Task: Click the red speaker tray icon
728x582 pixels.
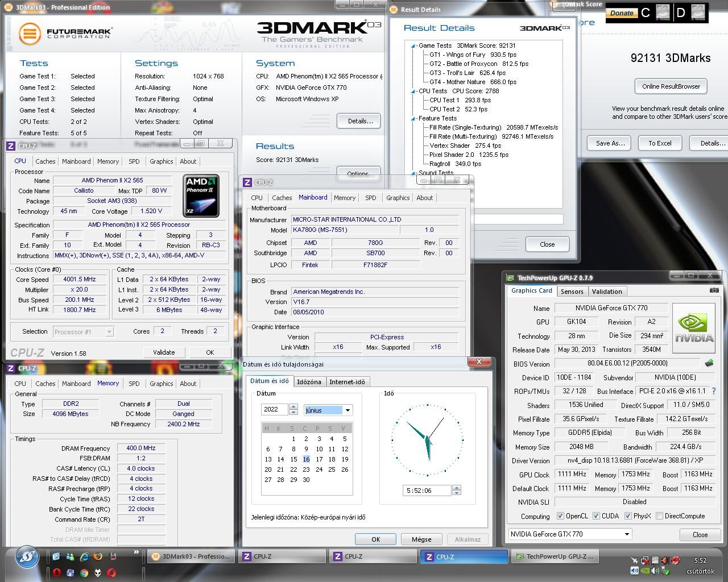Action: coord(665,560)
